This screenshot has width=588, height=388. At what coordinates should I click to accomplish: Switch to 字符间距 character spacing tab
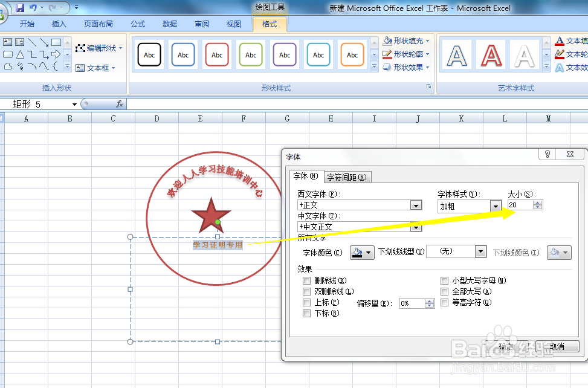click(x=347, y=177)
